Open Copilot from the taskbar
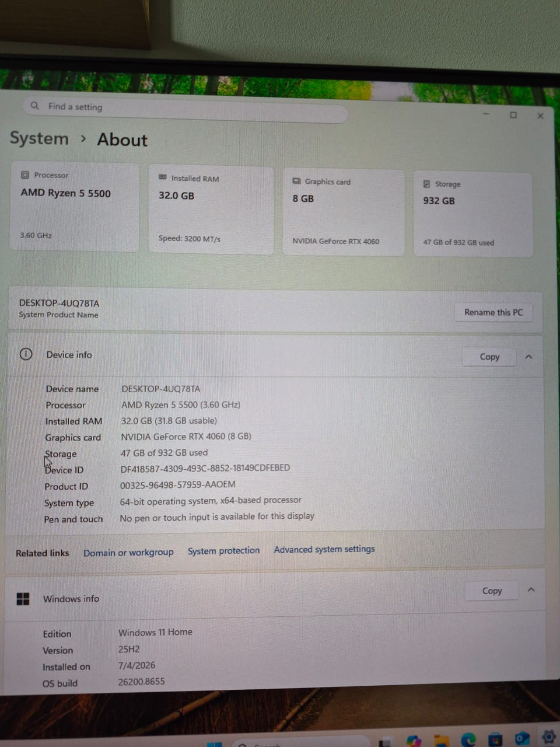The height and width of the screenshot is (747, 560). point(414,742)
